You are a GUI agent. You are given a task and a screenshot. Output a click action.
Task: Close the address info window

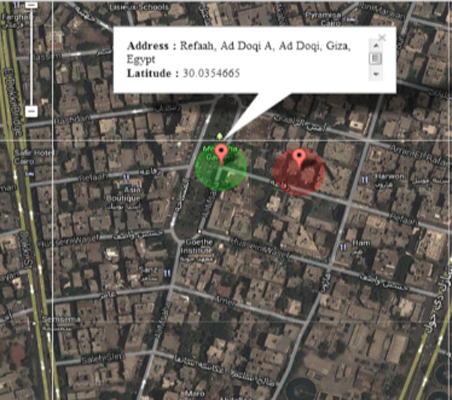[x=382, y=37]
